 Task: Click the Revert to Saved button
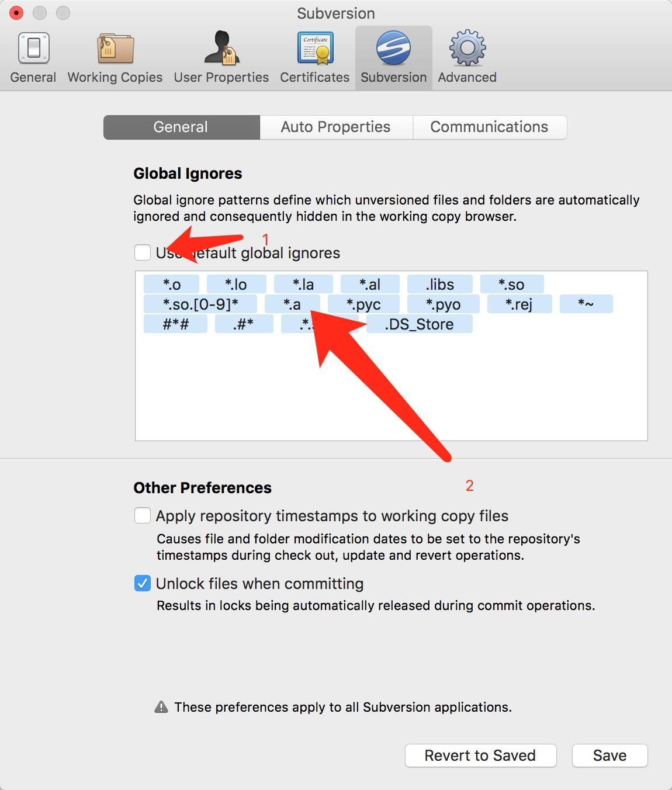[x=480, y=755]
